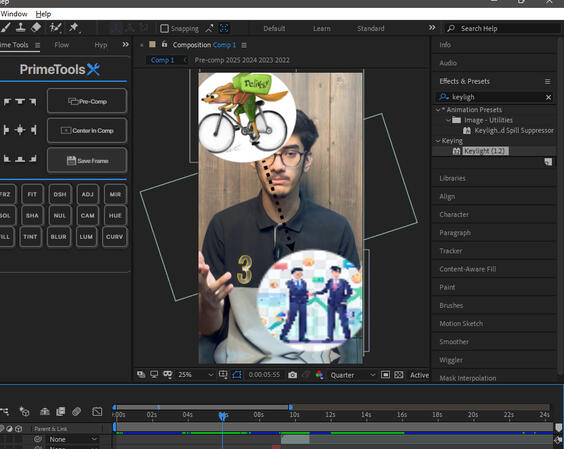Click the Center In Comp button
Screen dimensions: 564x449
[87, 130]
